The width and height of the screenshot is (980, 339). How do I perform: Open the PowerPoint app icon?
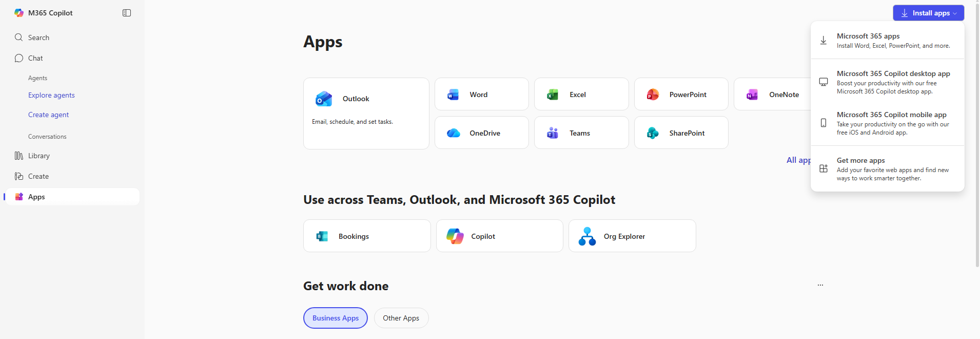[653, 95]
